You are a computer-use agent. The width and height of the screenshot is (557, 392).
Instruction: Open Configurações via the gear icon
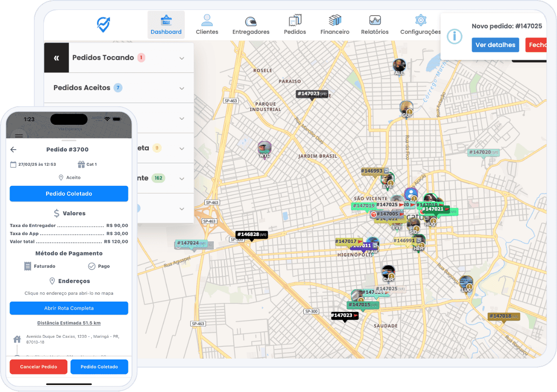tap(420, 20)
